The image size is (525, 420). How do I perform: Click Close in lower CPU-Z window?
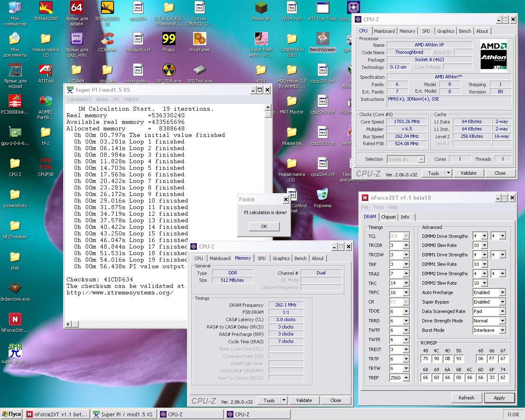(x=336, y=400)
